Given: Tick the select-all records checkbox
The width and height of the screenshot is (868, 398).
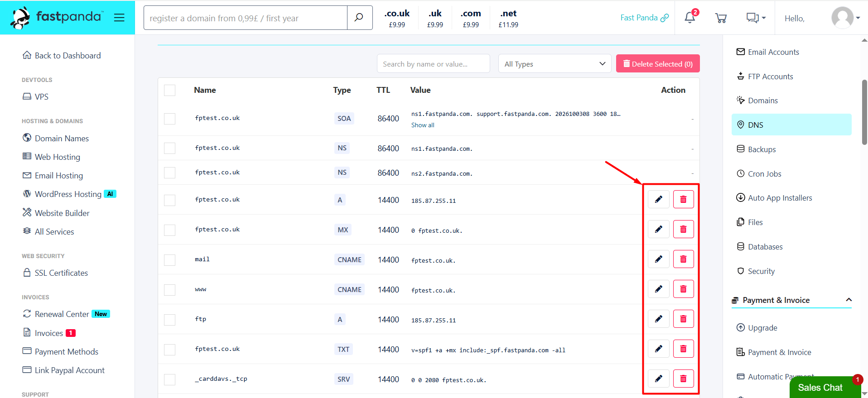Looking at the screenshot, I should pyautogui.click(x=169, y=90).
